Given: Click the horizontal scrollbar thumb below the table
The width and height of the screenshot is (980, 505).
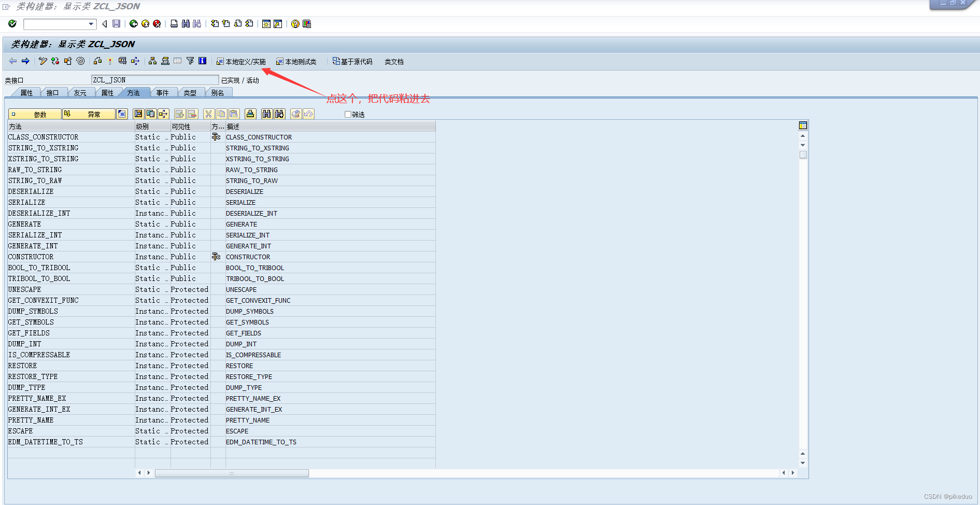Looking at the screenshot, I should point(232,473).
